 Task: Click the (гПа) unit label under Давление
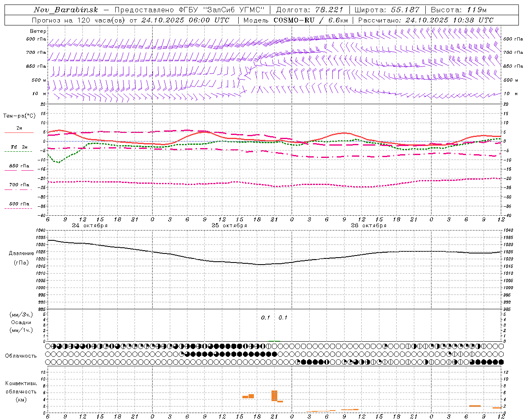click(21, 262)
